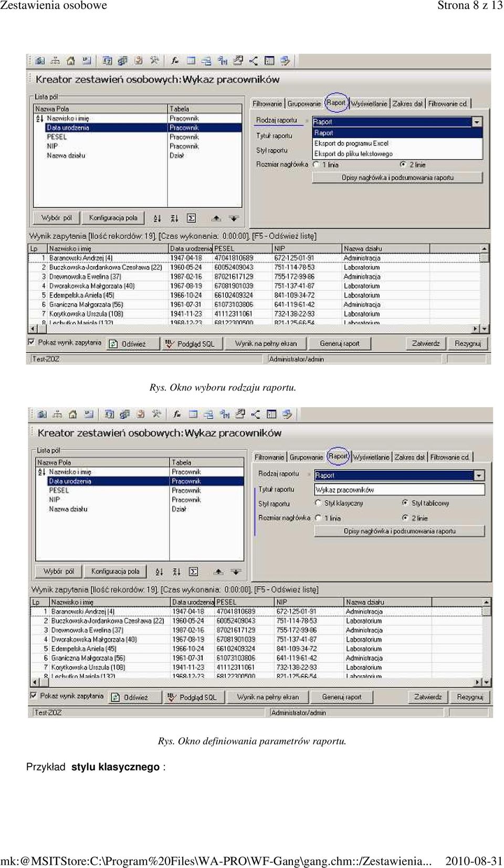Viewport: 504px width, 868px height.
Task: Select 'Styl klasyczny' radio in lower window
Action: 318,503
